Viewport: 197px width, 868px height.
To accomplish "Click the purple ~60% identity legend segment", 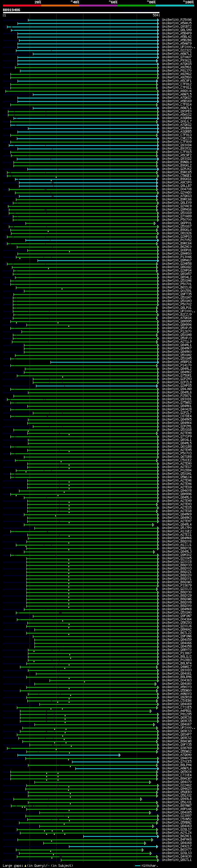I will pyautogui.click(x=99, y=6).
